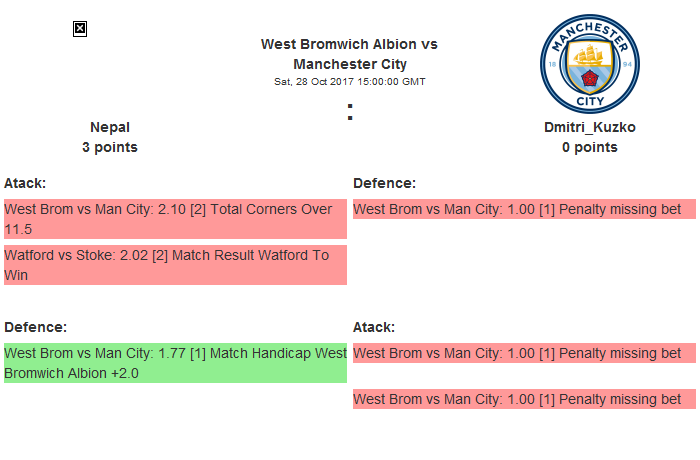Open the Nepal player name
The width and height of the screenshot is (700, 460).
[x=110, y=127]
